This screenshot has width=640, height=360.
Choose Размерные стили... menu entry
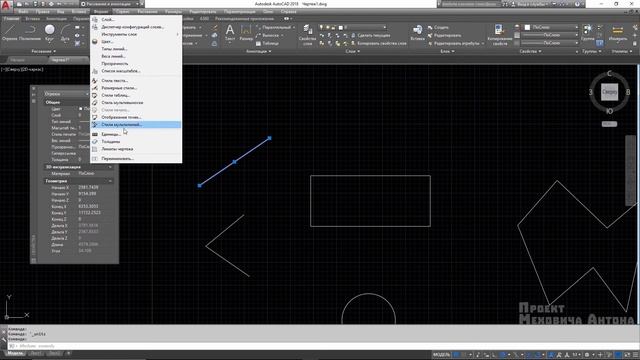coord(136,88)
